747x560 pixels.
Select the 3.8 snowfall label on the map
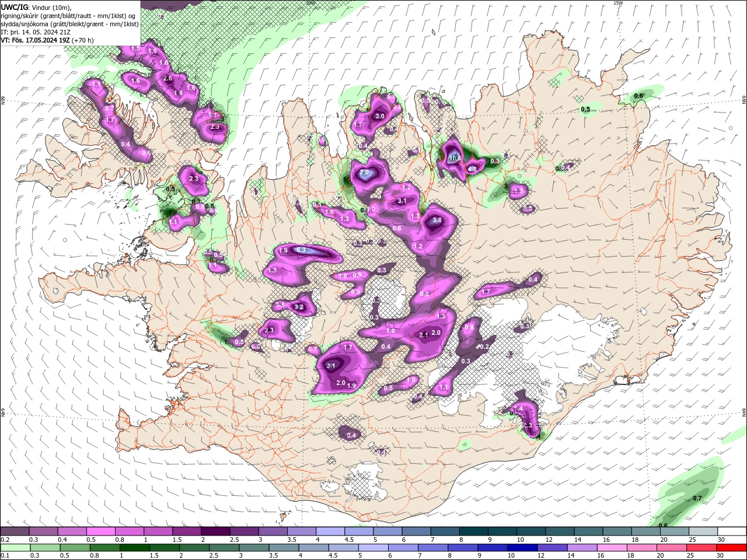coord(437,220)
